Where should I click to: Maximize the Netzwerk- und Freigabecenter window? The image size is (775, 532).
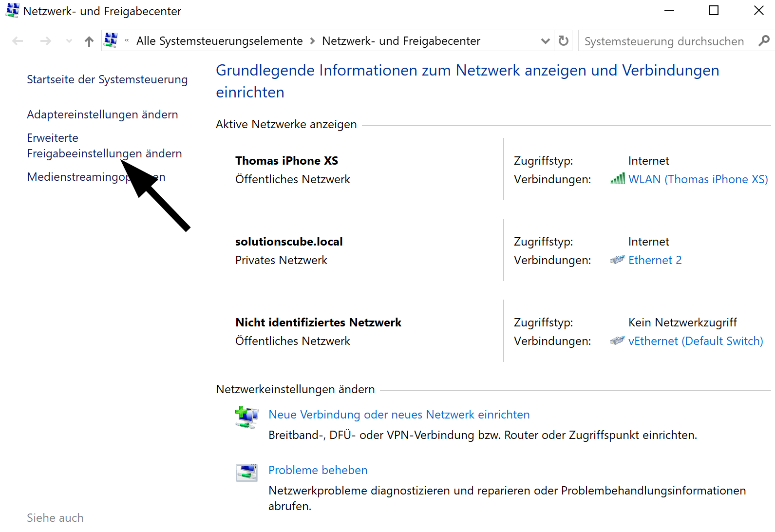[x=714, y=10]
